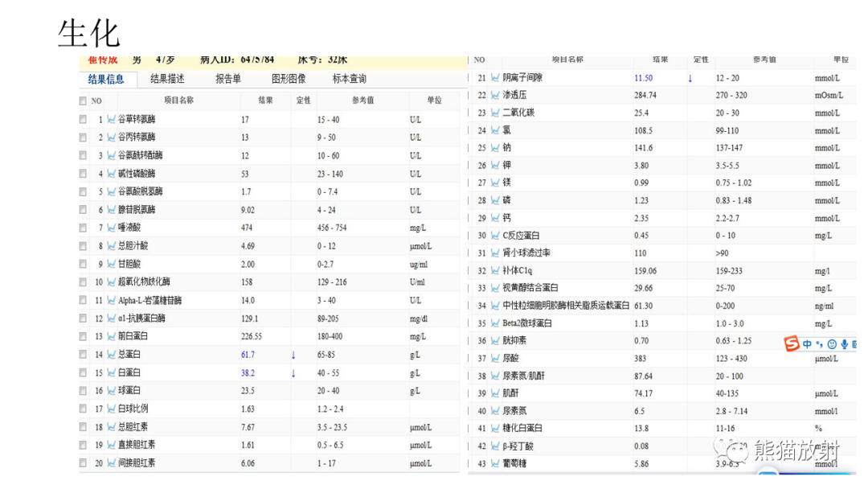Viewport: 868px width, 489px height.
Task: Click the 284.74 渗透压 result cell
Action: point(645,95)
